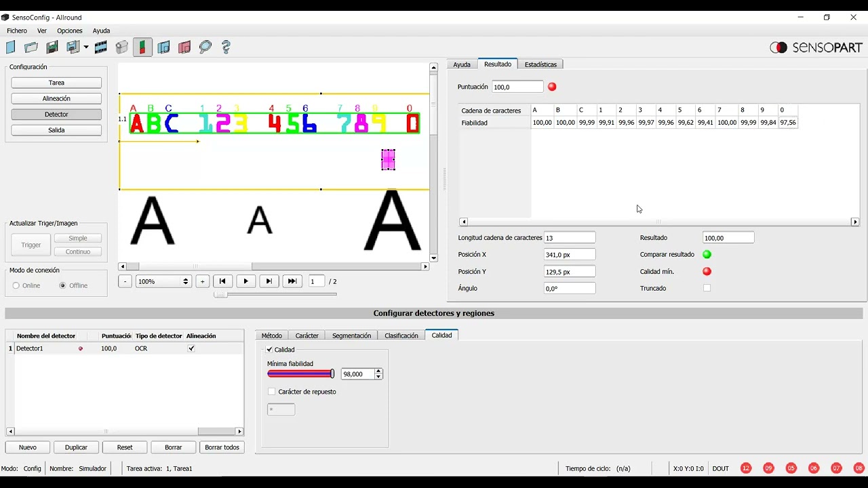Select the Online connection mode
The width and height of the screenshot is (868, 488).
click(16, 285)
